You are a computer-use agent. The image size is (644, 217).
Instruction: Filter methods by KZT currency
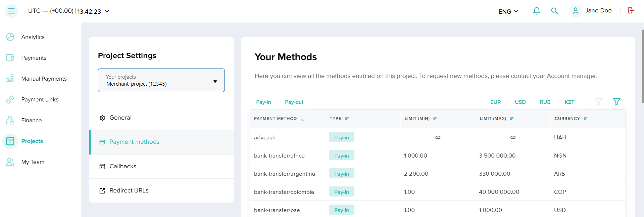tap(569, 102)
